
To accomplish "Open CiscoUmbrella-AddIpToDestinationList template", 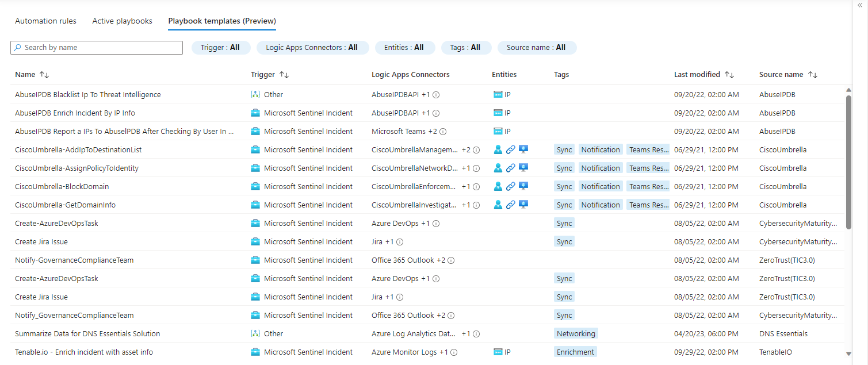I will [x=78, y=150].
